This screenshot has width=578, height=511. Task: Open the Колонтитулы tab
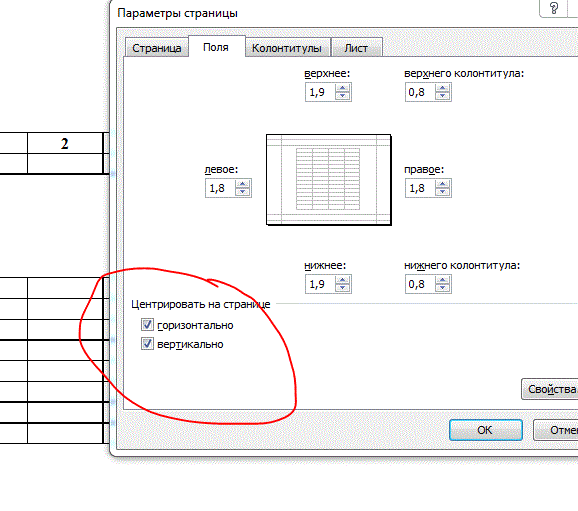287,48
